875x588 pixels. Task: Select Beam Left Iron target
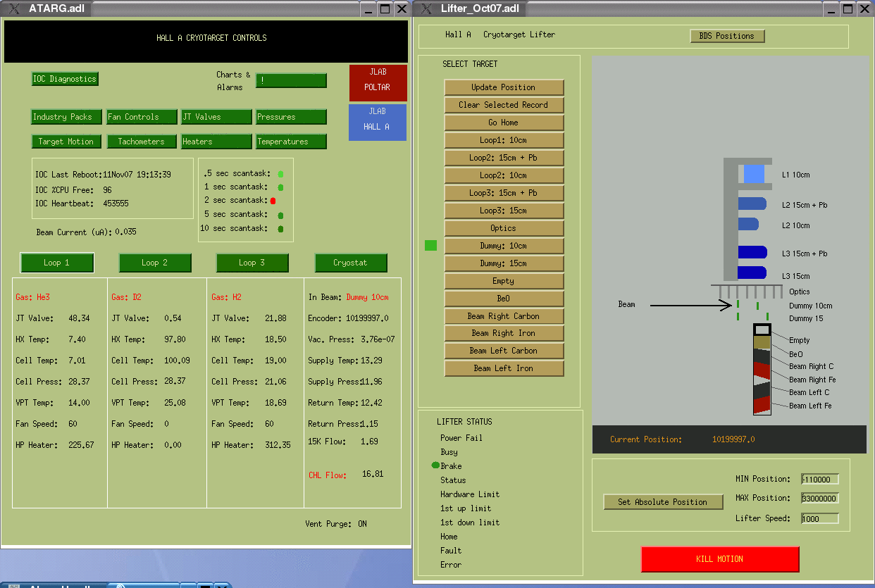[x=504, y=368]
